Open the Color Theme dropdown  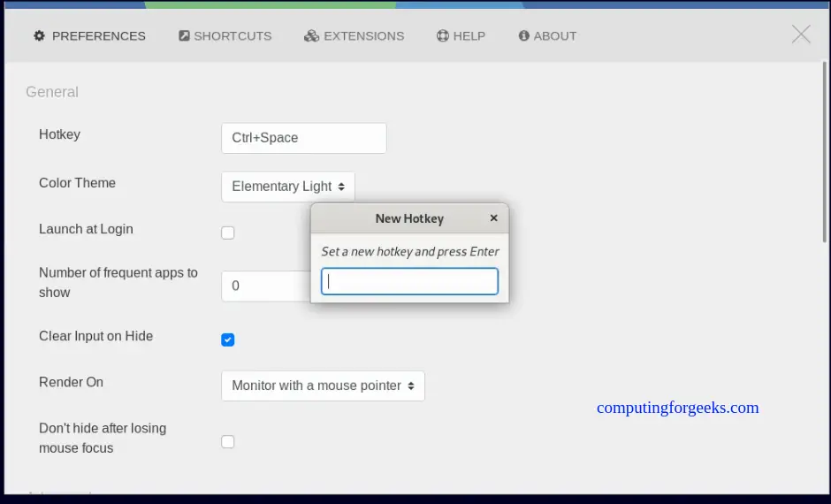(x=288, y=187)
